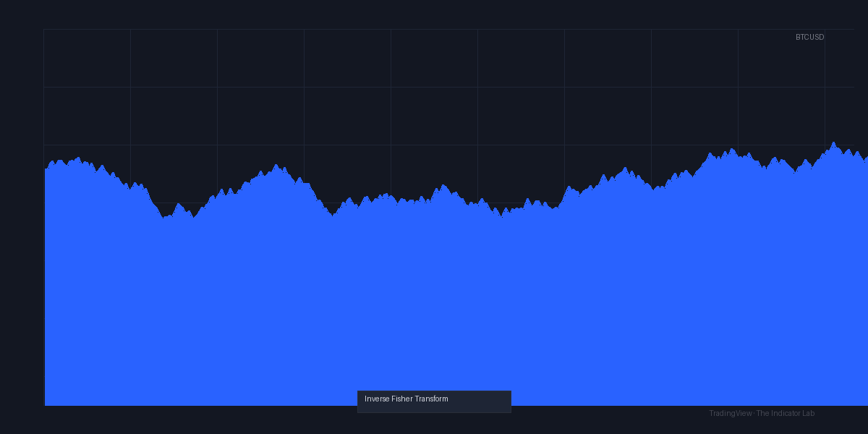Click the BTCUSD symbol label
This screenshot has width=868, height=434.
tap(809, 37)
